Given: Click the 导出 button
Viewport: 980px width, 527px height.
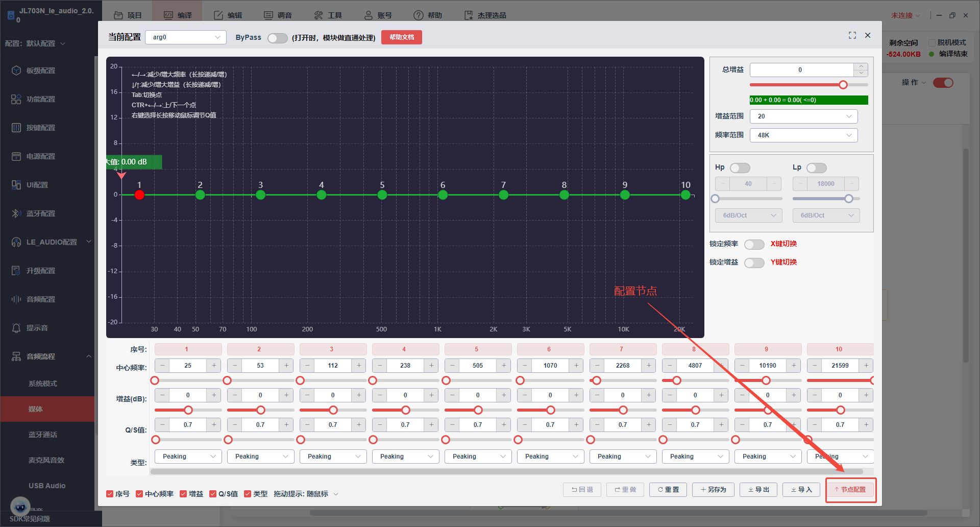Looking at the screenshot, I should click(x=758, y=490).
